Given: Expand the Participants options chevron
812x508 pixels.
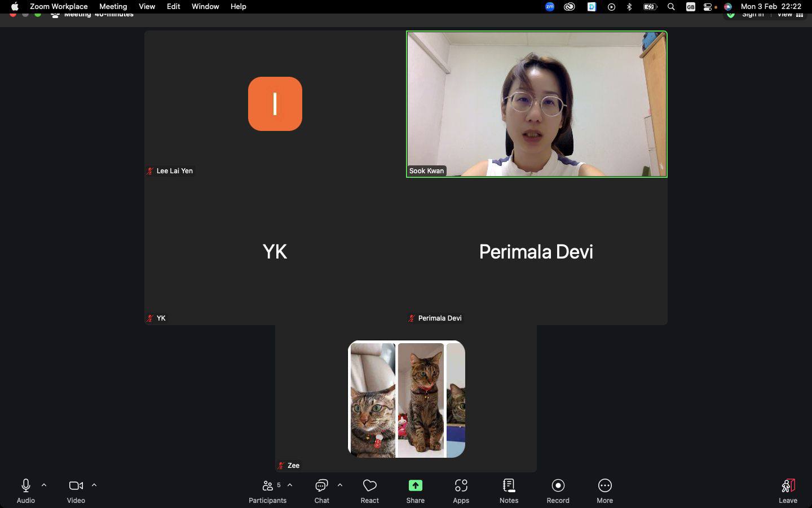Looking at the screenshot, I should pyautogui.click(x=290, y=485).
